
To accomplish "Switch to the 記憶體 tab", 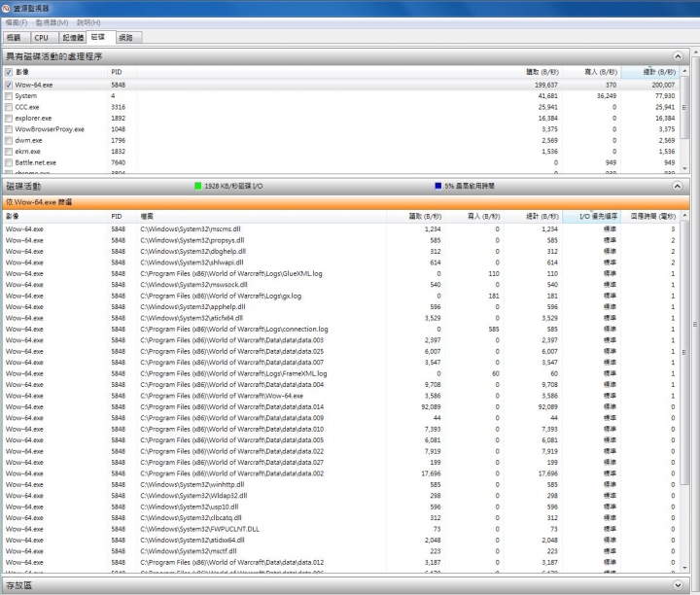I will click(x=73, y=38).
